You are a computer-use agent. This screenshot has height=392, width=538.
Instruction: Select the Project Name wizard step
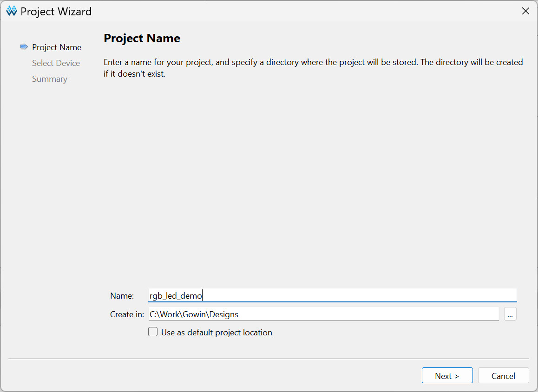tap(57, 47)
